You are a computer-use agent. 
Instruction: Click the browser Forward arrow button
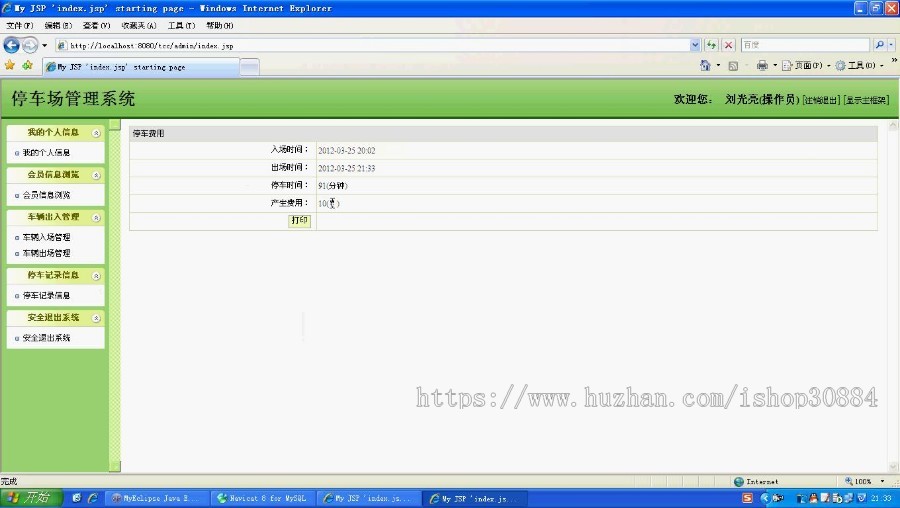coord(30,45)
